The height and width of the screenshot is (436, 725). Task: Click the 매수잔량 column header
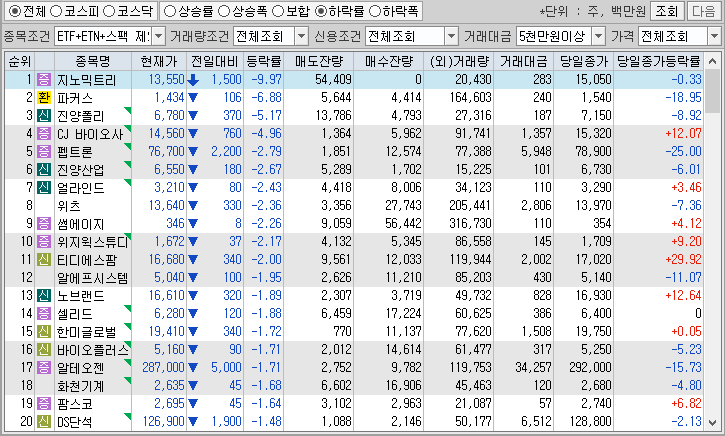(x=389, y=61)
